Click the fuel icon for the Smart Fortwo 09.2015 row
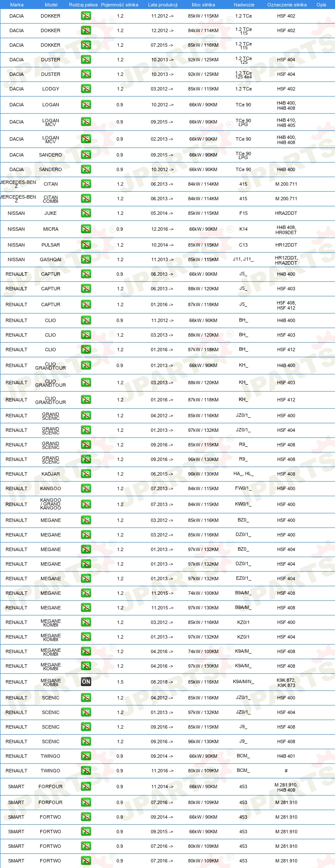Screen dimensions: 335x868 pos(86,832)
